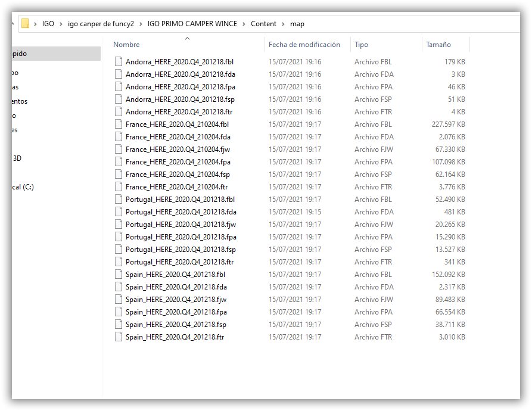Screen dimensions: 532x411
Task: Click the file icon of Spain_HERE_2020.Q4_201218.fda
Action: click(x=119, y=287)
